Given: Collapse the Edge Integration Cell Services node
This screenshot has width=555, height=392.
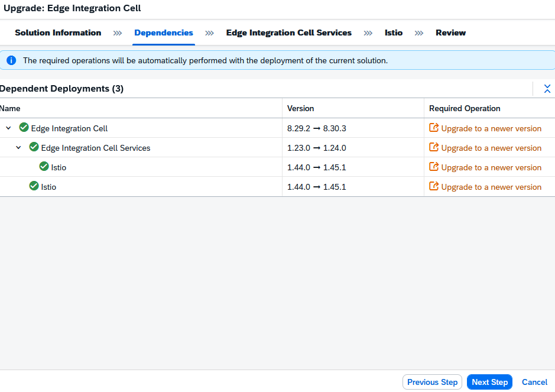Looking at the screenshot, I should point(18,147).
